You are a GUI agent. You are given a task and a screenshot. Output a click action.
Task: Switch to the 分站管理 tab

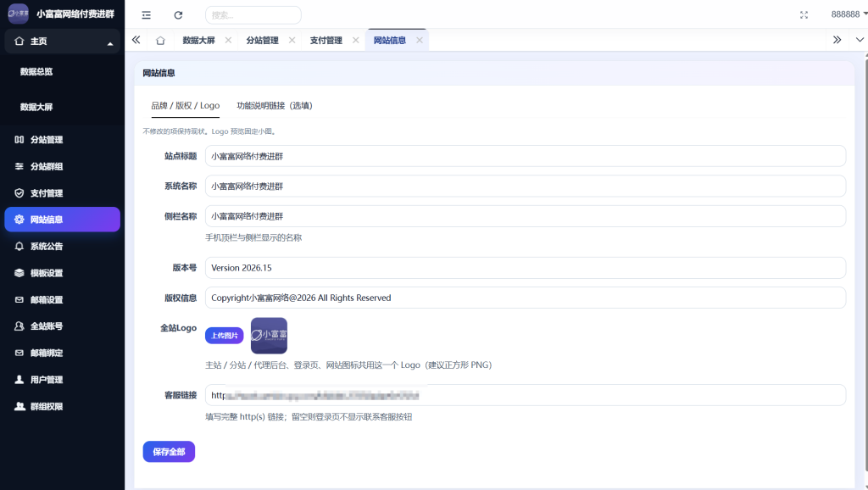(263, 41)
